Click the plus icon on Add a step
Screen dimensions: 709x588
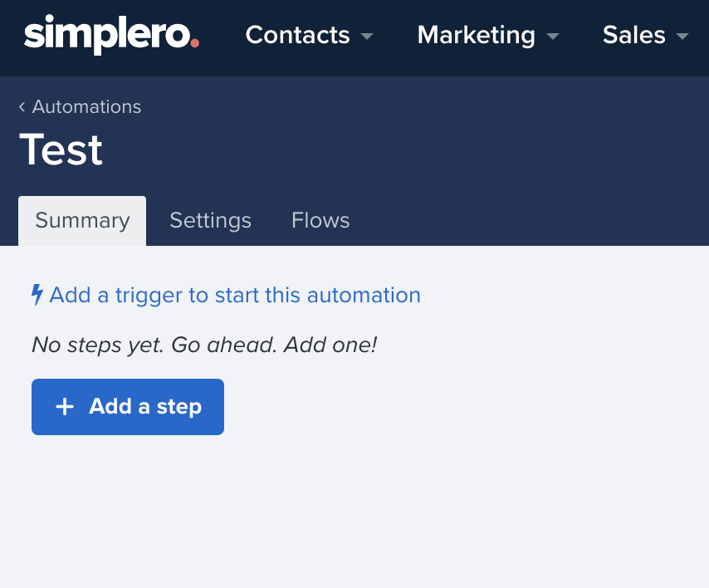(x=65, y=407)
